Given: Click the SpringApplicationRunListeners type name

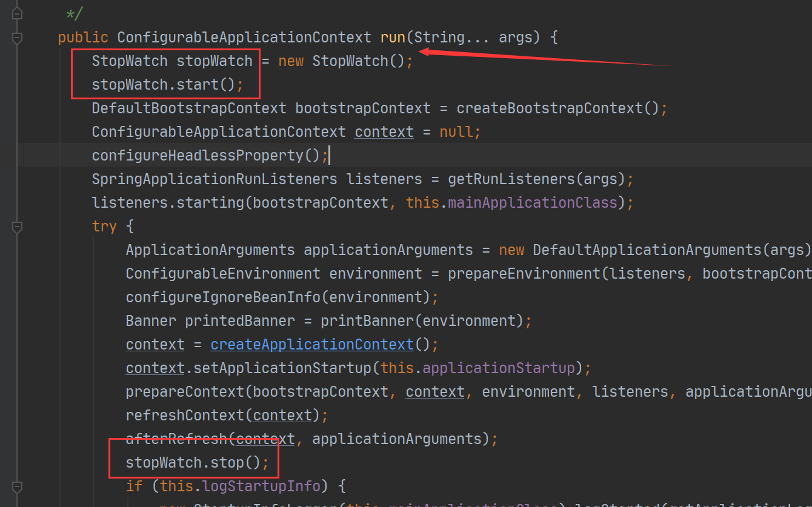Looking at the screenshot, I should [215, 179].
